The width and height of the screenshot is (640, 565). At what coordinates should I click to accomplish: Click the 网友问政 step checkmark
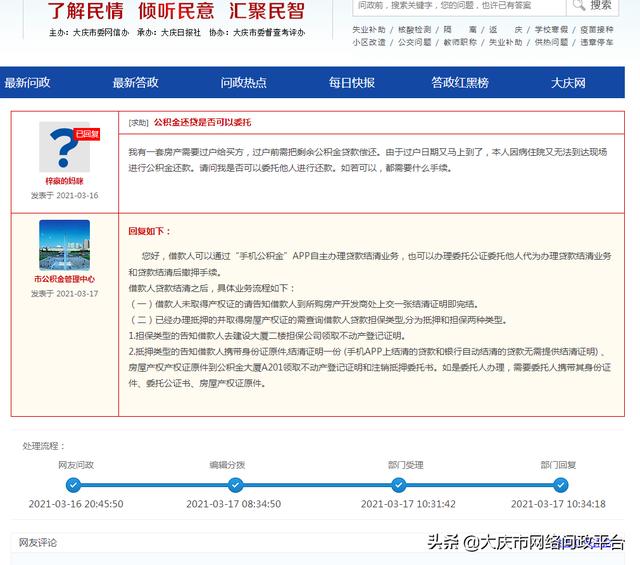[x=73, y=485]
